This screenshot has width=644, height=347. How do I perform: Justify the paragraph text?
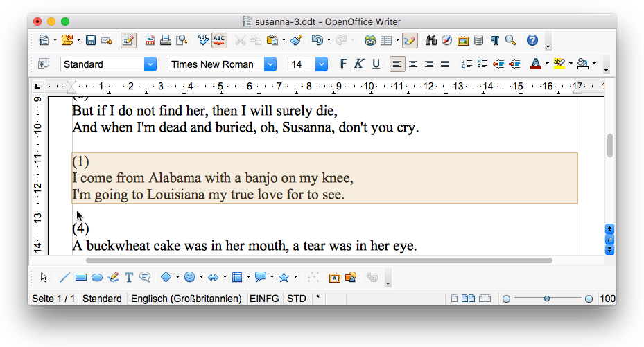445,64
